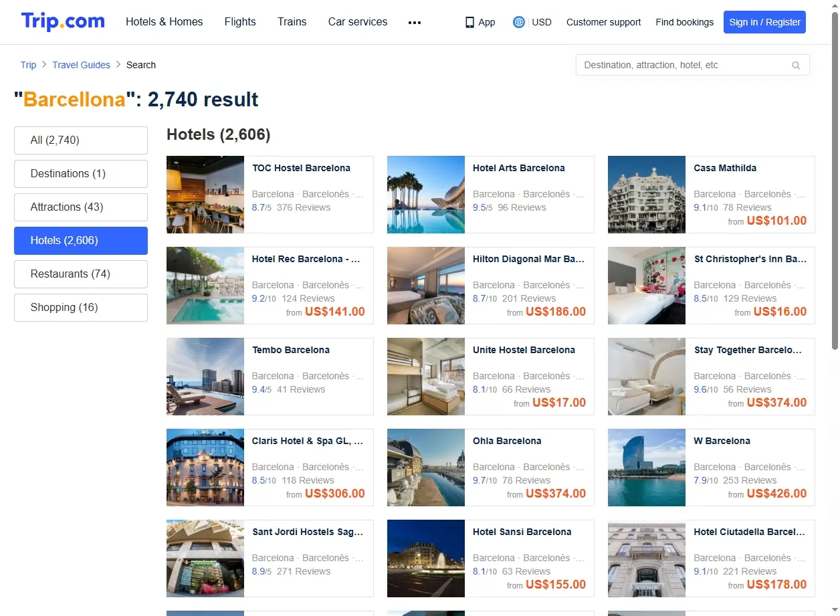Click the US$141.00 price
Viewport: 840px width, 616px height.
[x=335, y=312]
